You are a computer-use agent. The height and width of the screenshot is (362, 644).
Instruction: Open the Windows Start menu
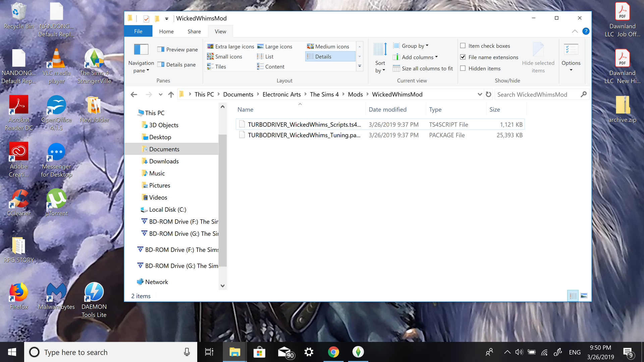[x=12, y=352]
